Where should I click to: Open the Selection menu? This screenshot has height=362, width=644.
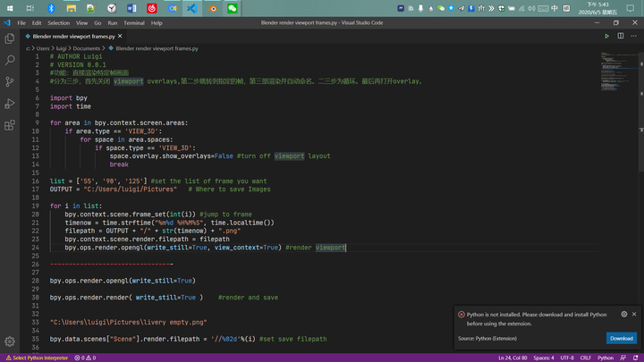tap(58, 22)
